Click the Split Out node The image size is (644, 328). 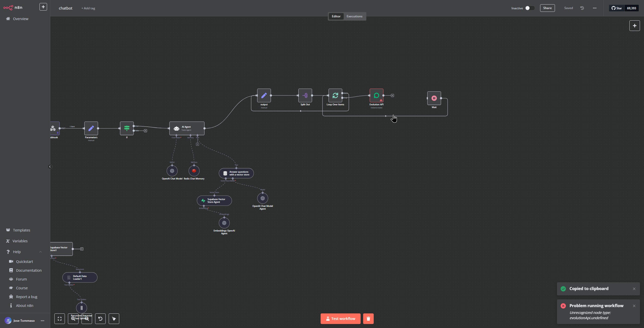305,96
